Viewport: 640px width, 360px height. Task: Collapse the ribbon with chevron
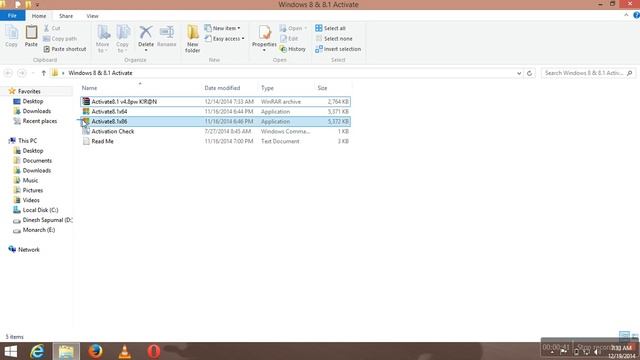[x=626, y=15]
